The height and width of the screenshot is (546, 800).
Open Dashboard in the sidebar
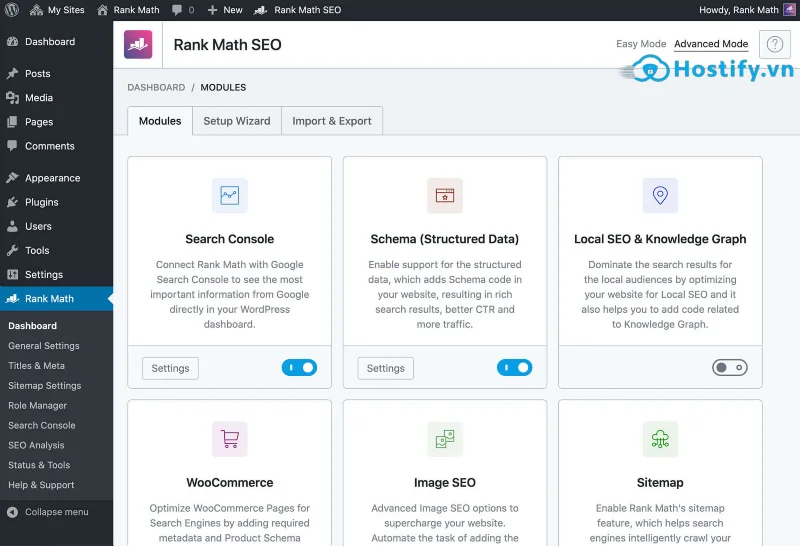50,42
